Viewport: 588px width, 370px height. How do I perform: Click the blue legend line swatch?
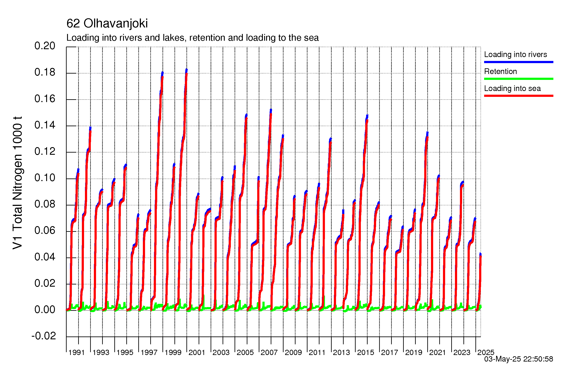(x=519, y=62)
